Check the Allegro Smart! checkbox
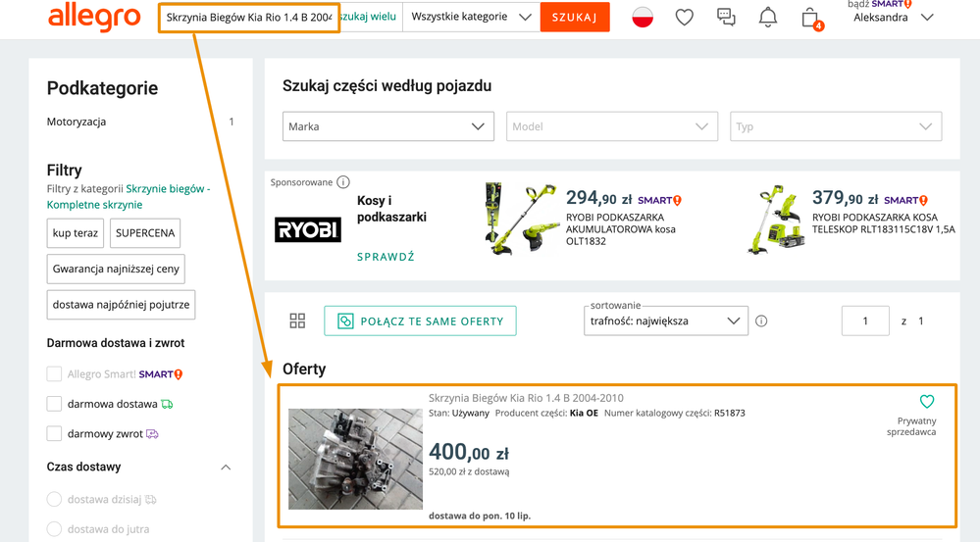Viewport: 980px width, 542px height. tap(54, 374)
